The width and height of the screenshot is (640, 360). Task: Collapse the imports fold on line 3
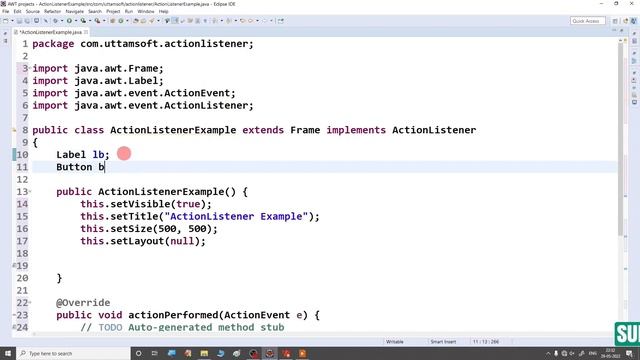pyautogui.click(x=30, y=67)
